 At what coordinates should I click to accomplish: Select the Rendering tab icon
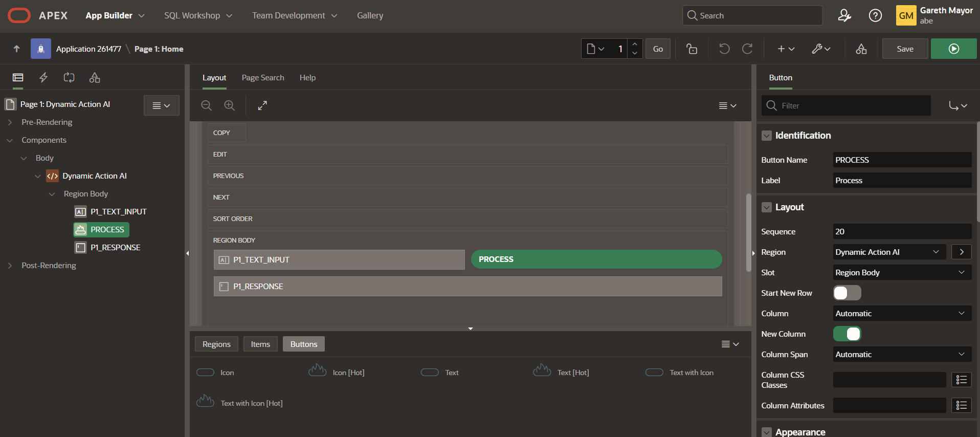[18, 77]
